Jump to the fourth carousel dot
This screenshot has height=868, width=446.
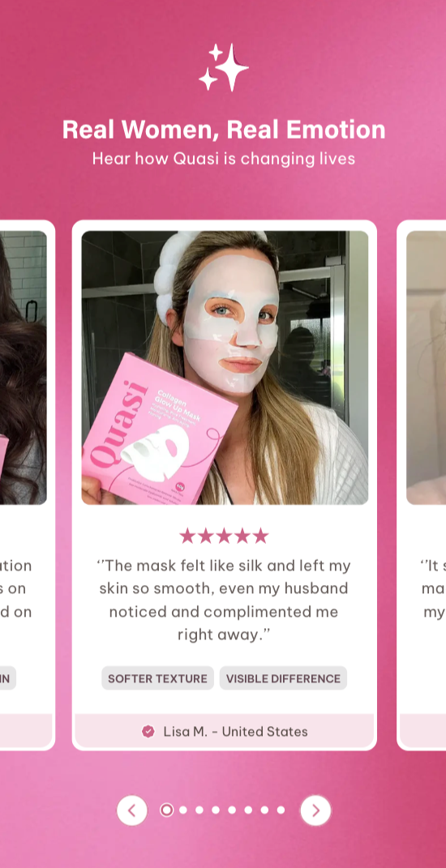[216, 810]
